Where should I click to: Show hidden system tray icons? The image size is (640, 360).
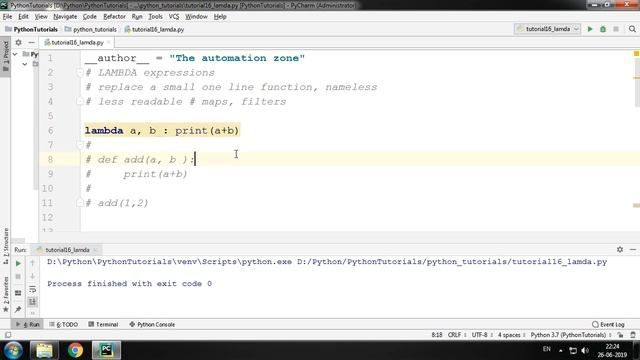pyautogui.click(x=560, y=350)
